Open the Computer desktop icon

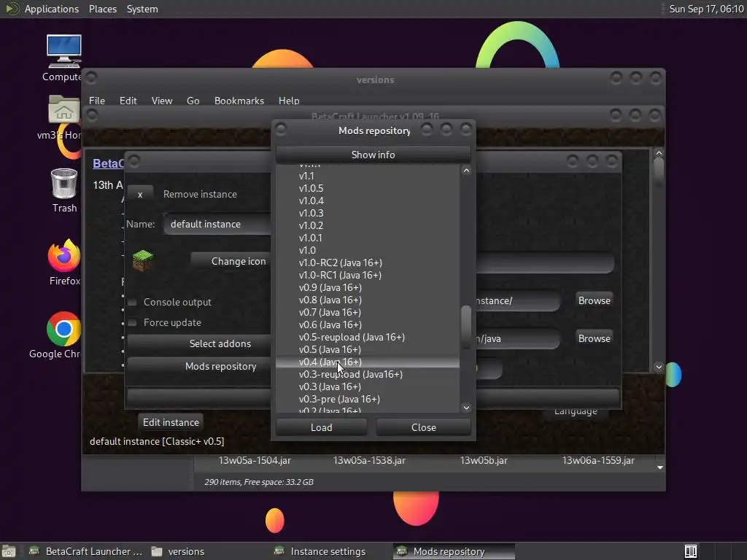coord(64,52)
